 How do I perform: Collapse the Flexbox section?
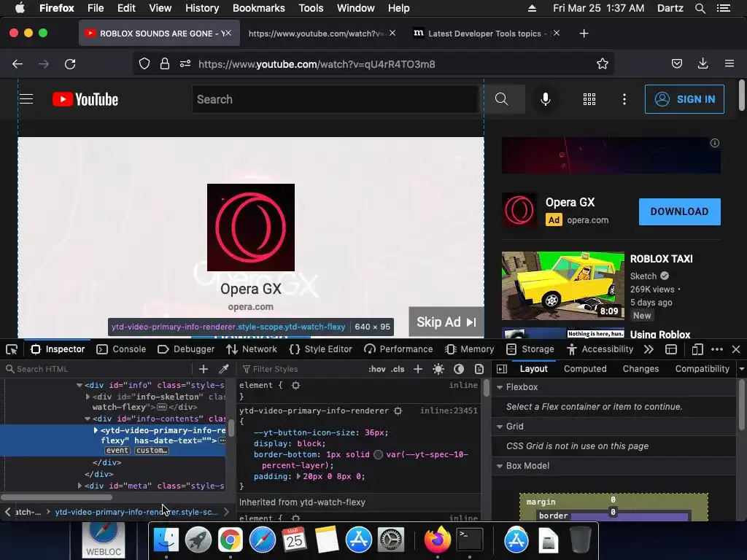click(x=500, y=387)
